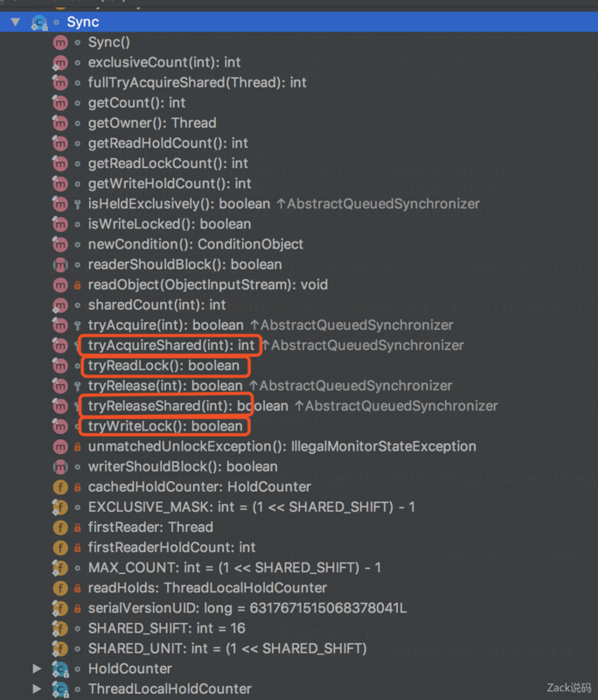Select getCount(): int method
Viewport: 598px width, 700px height.
pos(137,103)
